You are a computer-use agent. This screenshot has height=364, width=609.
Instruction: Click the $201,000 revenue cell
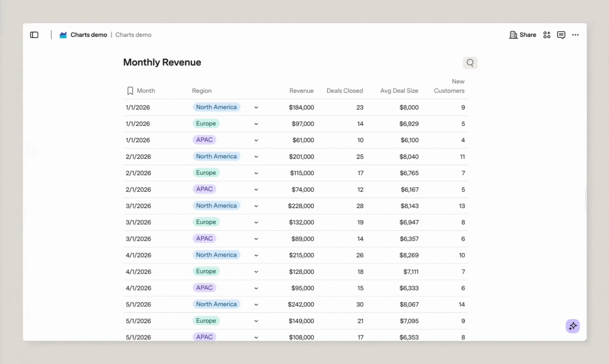click(x=301, y=157)
